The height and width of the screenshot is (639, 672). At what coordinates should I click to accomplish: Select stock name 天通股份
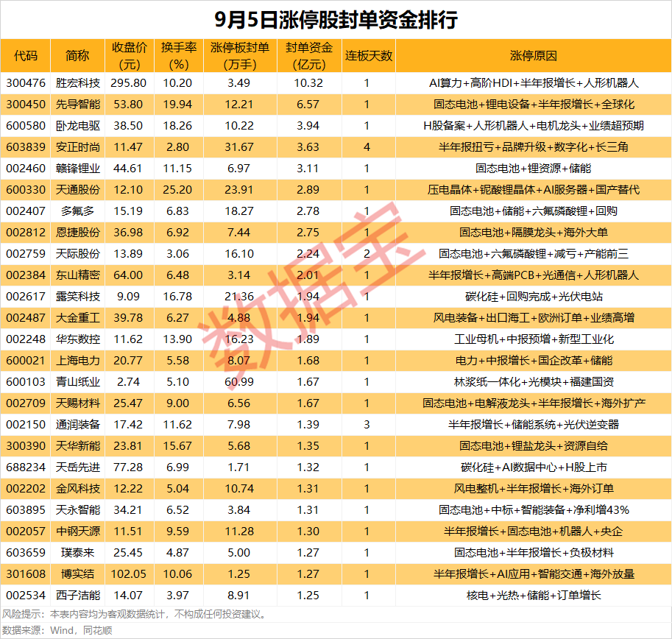click(x=78, y=190)
